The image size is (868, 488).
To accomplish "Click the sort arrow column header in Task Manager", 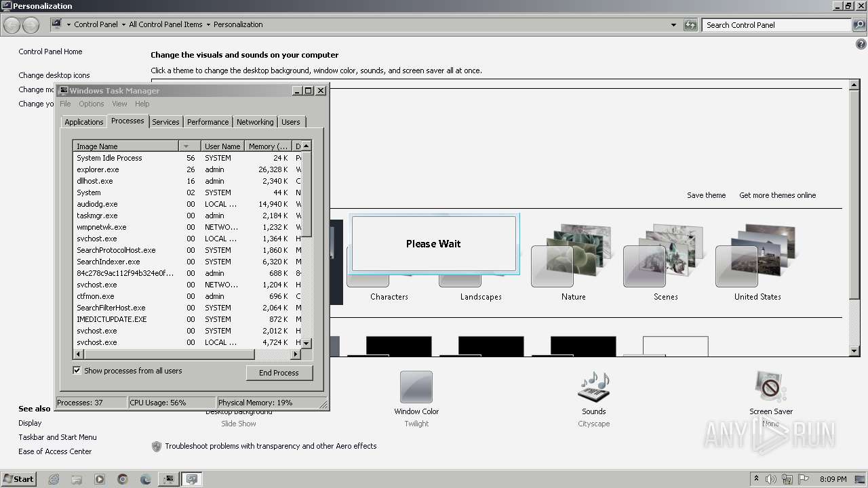I will click(190, 146).
